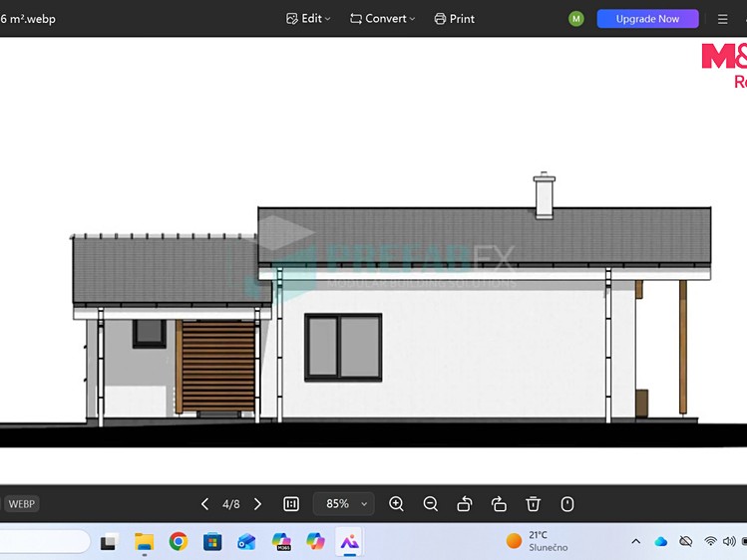Click the Upgrade Now button
This screenshot has height=560, width=747.
(x=647, y=19)
